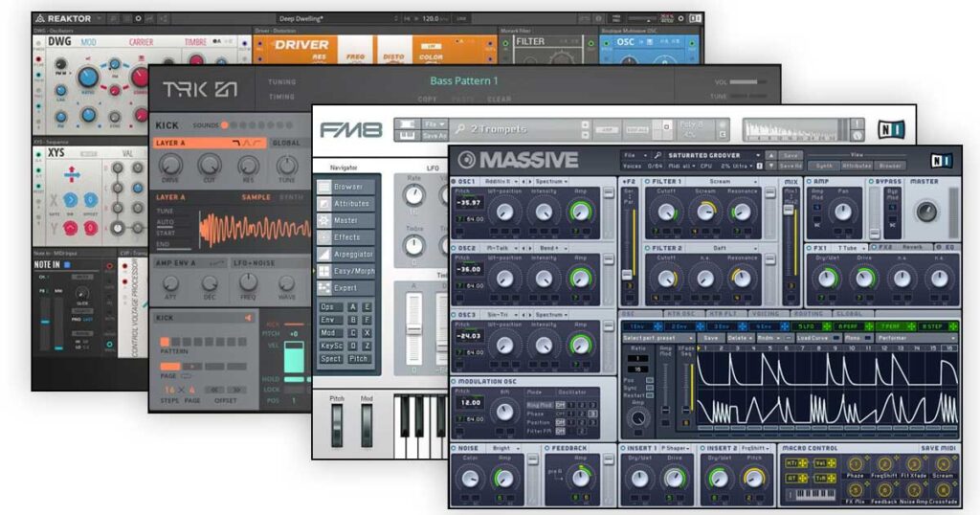
Task: Toggle Filter 1 power in Massive
Action: pos(648,181)
